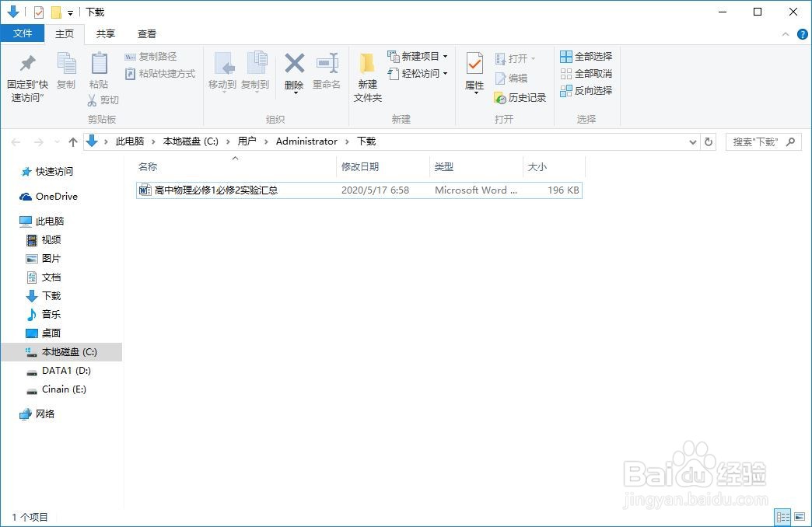The image size is (812, 527).
Task: Click the Paste (粘贴) clipboard icon
Action: coord(99,64)
